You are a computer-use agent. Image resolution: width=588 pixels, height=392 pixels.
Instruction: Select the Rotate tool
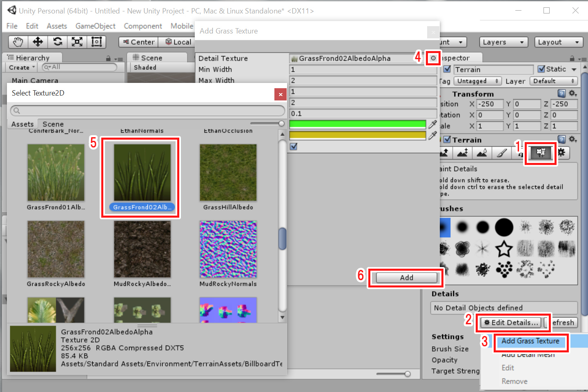tap(58, 42)
